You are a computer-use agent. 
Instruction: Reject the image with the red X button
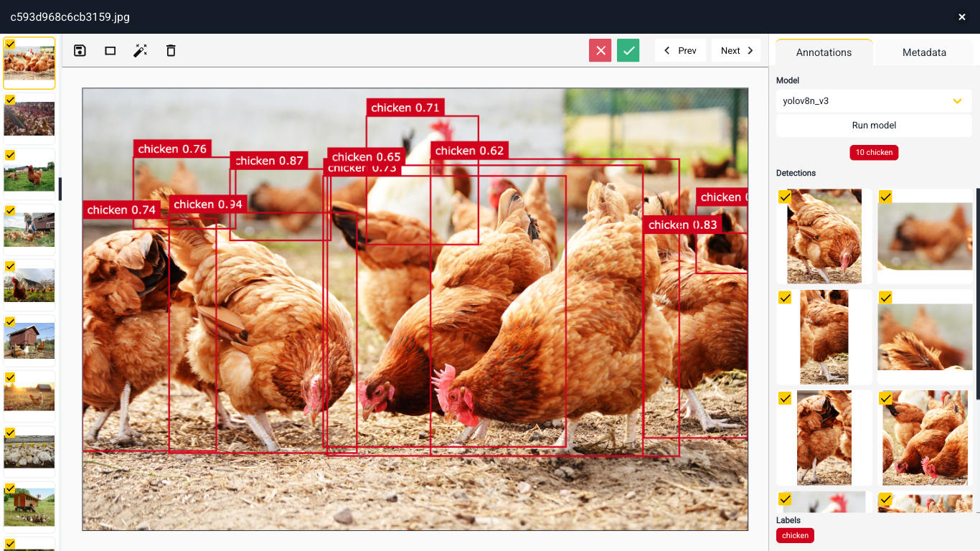[600, 50]
